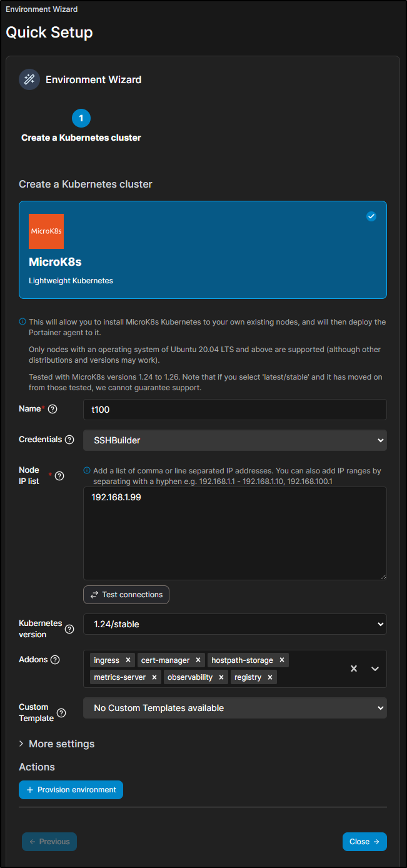
Task: Open the Kubernetes version dropdown 1.24/stable
Action: [235, 624]
